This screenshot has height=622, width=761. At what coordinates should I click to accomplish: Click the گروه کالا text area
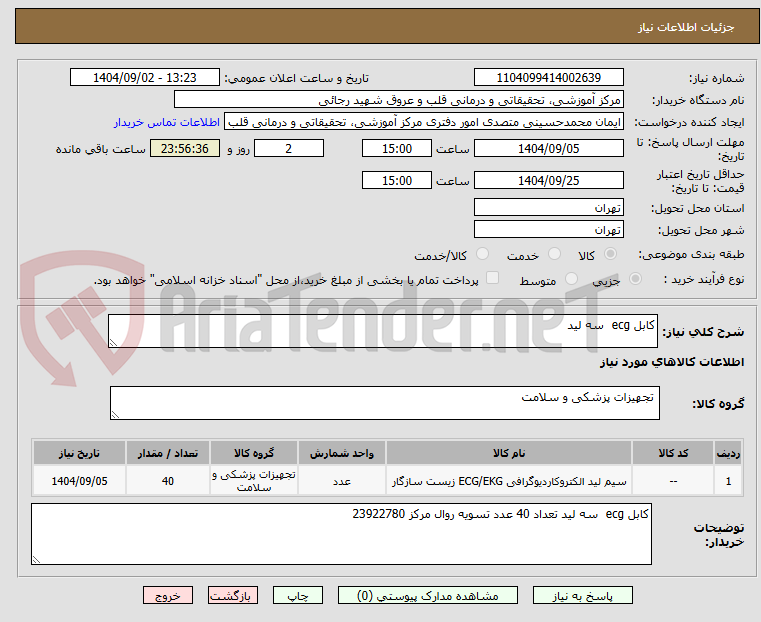[x=384, y=403]
